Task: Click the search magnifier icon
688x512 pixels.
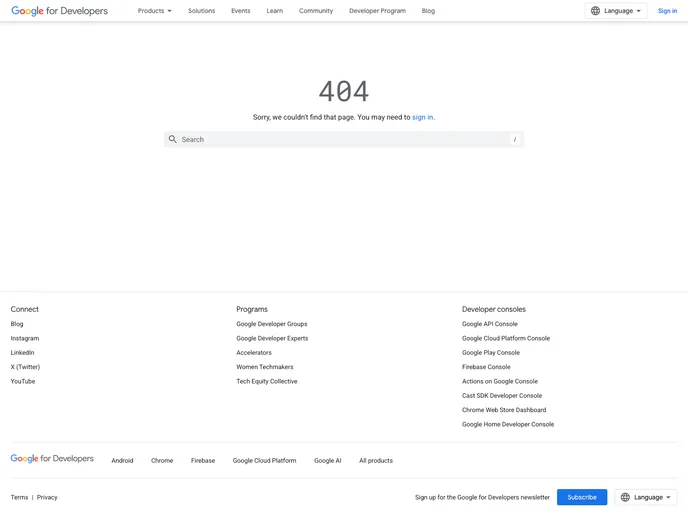Action: [173, 139]
